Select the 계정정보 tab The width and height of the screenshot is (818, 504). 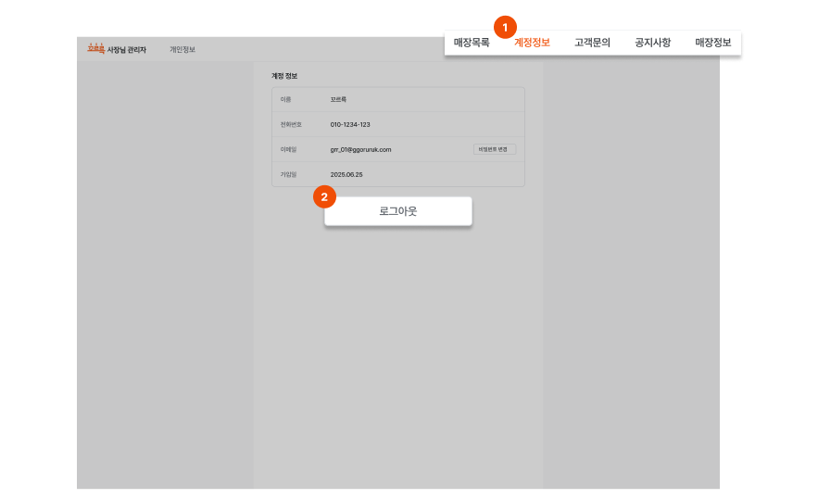(x=532, y=43)
